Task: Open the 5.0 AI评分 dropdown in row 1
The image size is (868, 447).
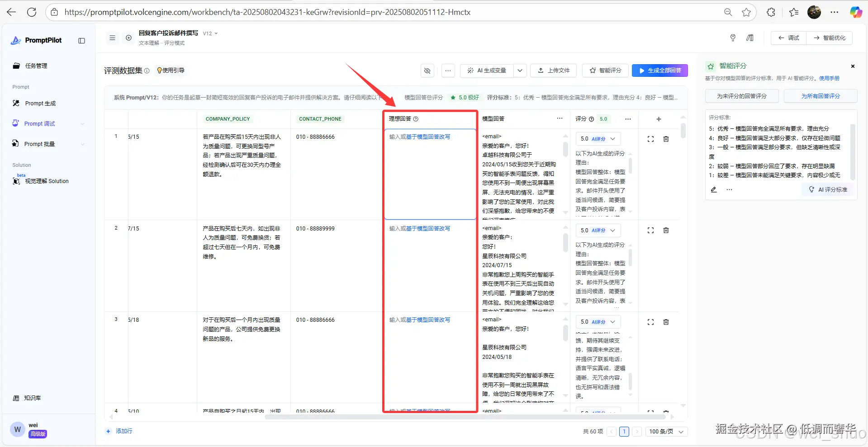Action: coord(598,139)
